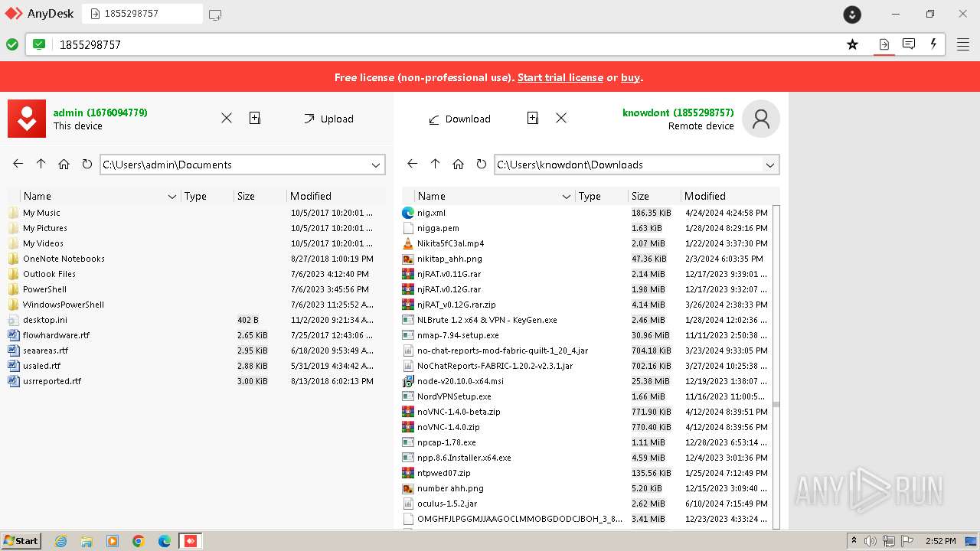Refresh the local file listing
The image size is (980, 551).
(x=87, y=164)
